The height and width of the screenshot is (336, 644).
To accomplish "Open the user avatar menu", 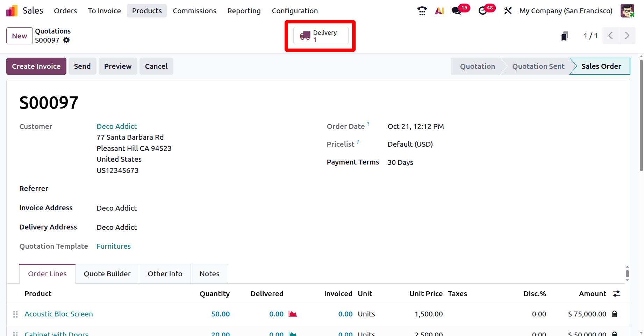I will click(627, 11).
